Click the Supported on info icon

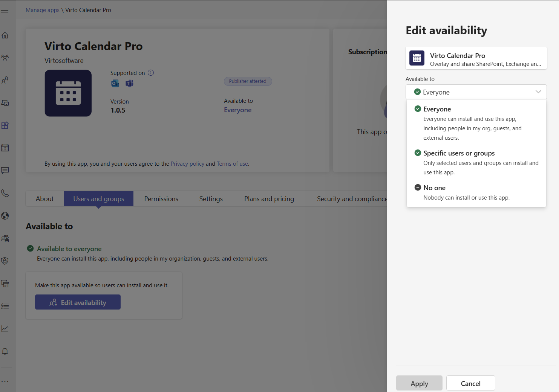click(x=151, y=73)
